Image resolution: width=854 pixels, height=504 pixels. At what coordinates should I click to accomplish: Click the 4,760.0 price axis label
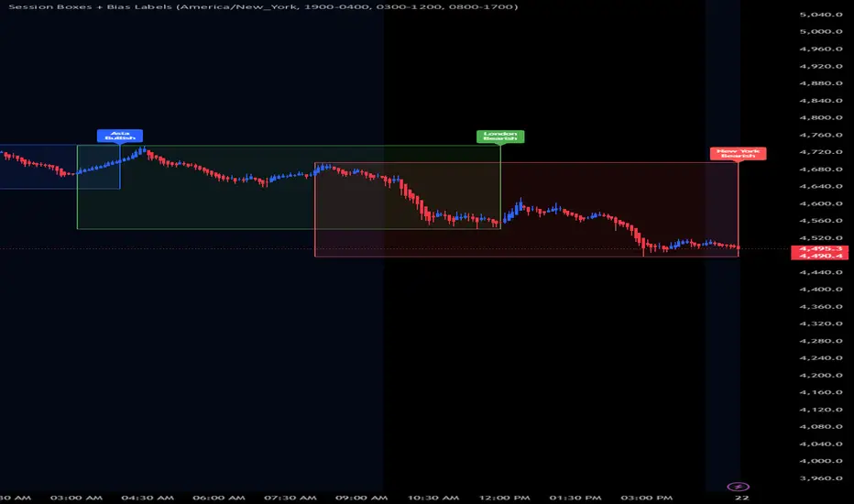[821, 135]
